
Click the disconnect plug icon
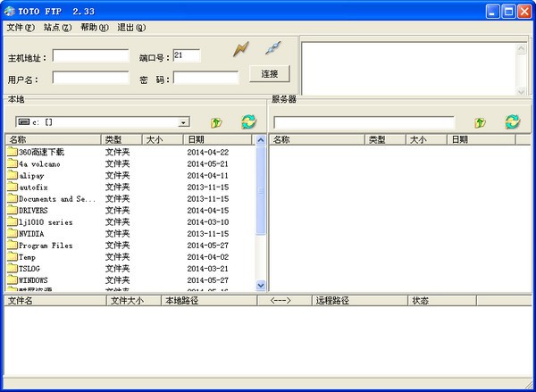[x=273, y=48]
